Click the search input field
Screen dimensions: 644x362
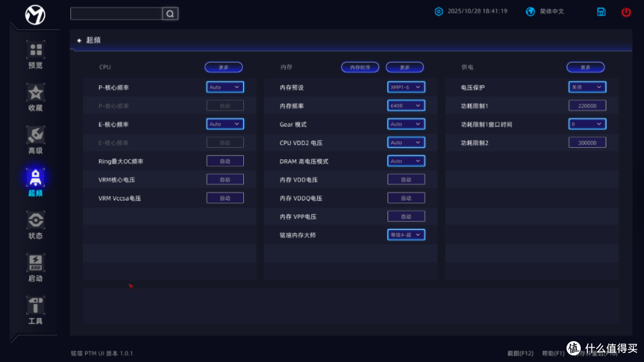pos(117,14)
